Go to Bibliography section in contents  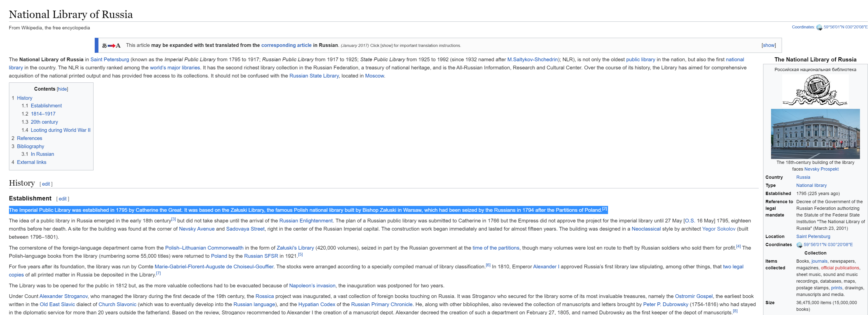(x=30, y=146)
